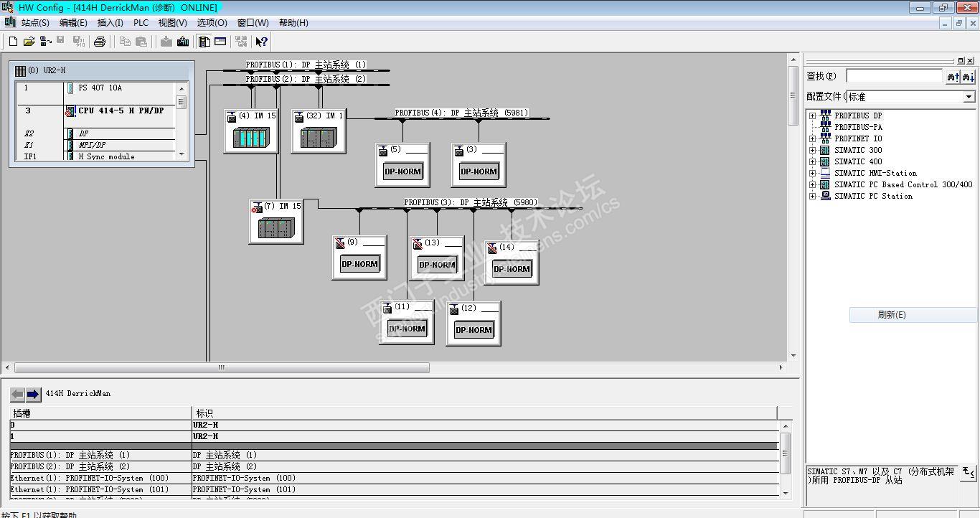Select DP-NORM slave number (12)
The width and height of the screenshot is (980, 518).
(x=473, y=323)
